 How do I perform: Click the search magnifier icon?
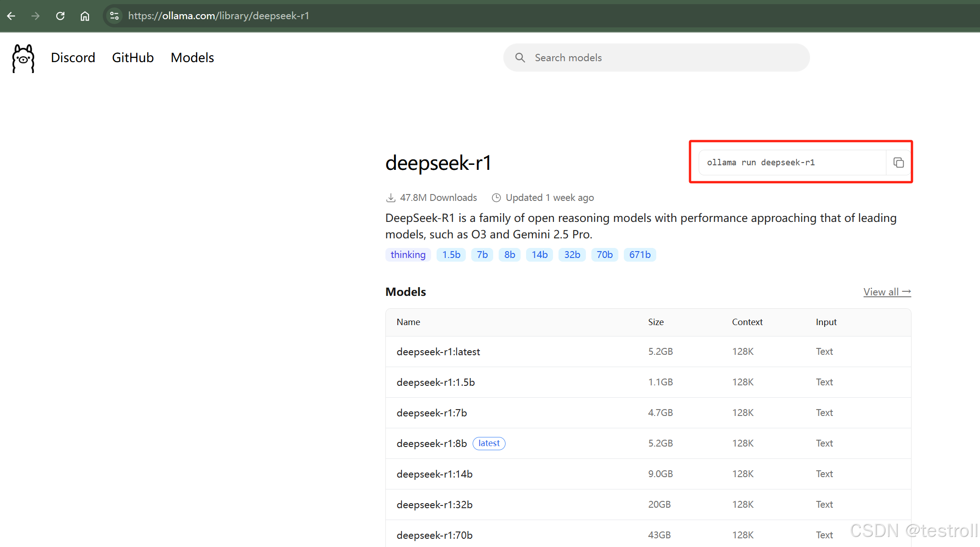click(x=520, y=58)
